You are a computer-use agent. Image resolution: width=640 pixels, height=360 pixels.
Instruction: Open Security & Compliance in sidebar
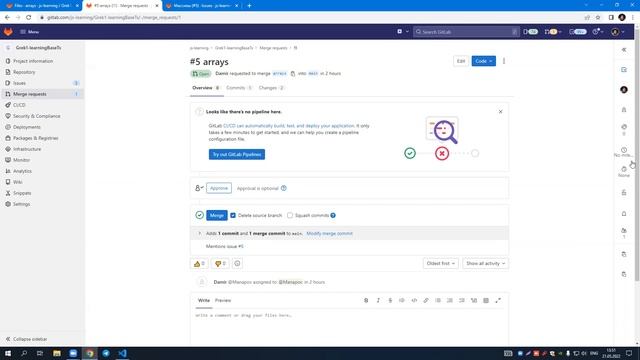[x=36, y=116]
